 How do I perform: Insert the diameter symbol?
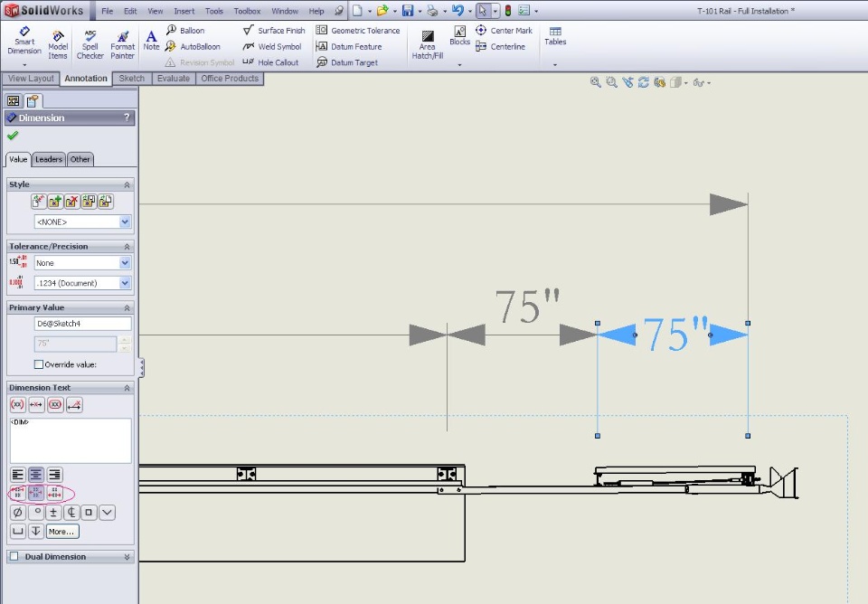coord(18,512)
